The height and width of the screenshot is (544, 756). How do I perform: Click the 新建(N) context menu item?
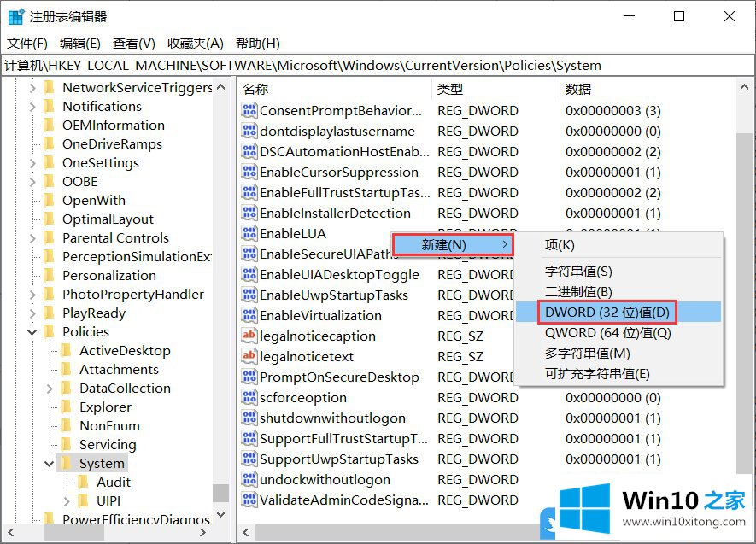tap(452, 245)
